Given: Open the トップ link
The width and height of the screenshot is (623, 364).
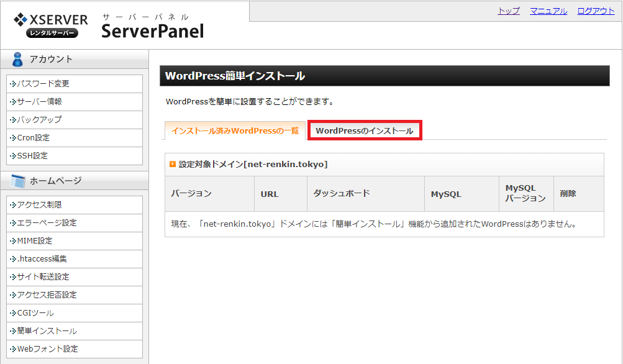Looking at the screenshot, I should (x=509, y=11).
